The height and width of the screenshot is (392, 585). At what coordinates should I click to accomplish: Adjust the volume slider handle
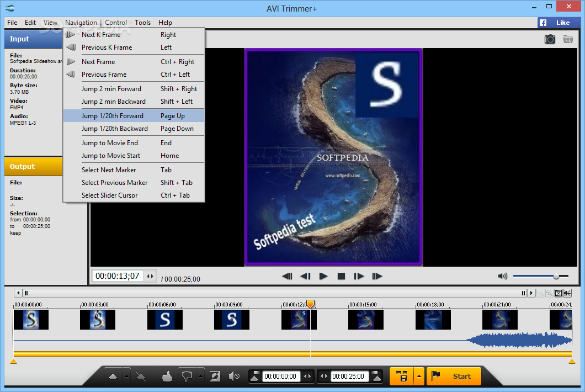(x=556, y=276)
